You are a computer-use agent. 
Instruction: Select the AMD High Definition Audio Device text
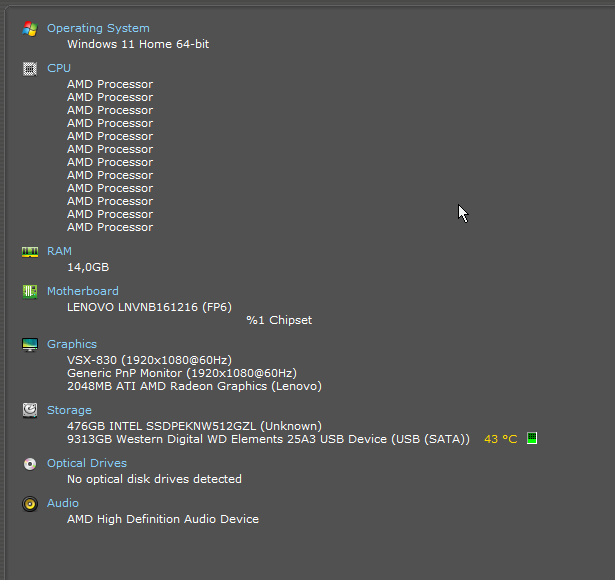click(163, 519)
